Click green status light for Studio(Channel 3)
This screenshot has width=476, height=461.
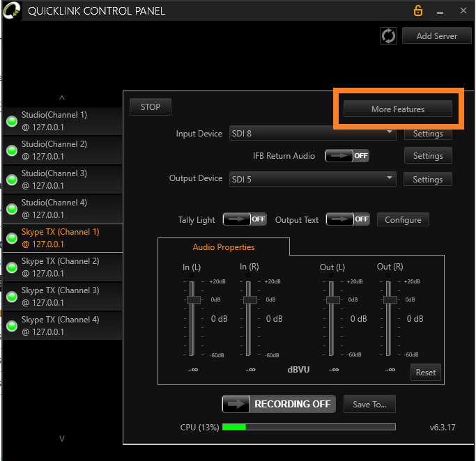12,180
